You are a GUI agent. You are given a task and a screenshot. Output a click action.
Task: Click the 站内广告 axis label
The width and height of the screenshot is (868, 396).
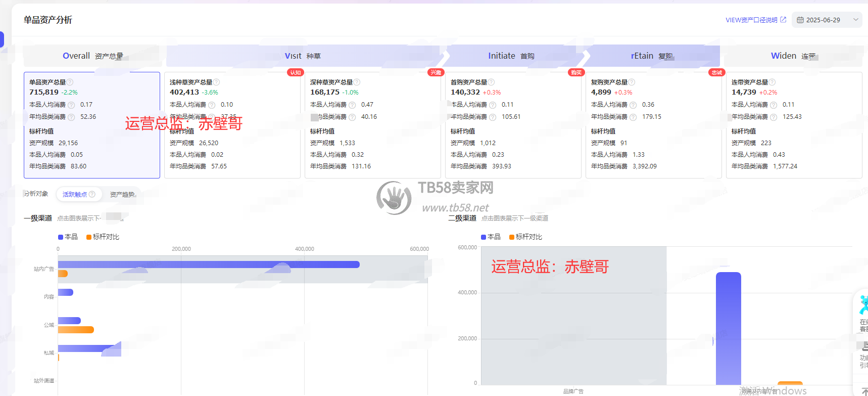click(x=44, y=269)
